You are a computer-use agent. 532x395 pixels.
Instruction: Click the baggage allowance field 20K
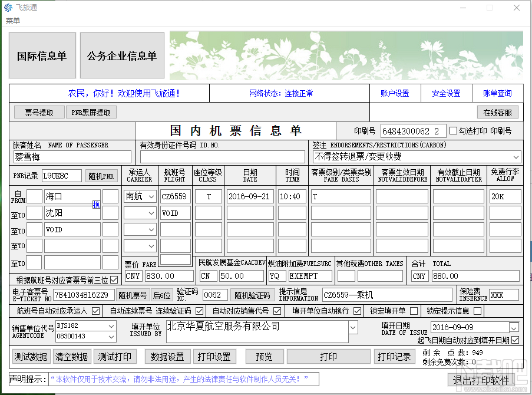tap(505, 196)
